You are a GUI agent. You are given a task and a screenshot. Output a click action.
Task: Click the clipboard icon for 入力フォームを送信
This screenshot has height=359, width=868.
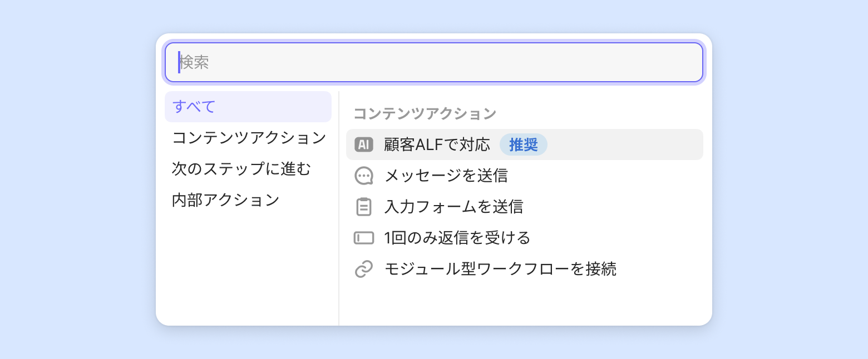363,207
